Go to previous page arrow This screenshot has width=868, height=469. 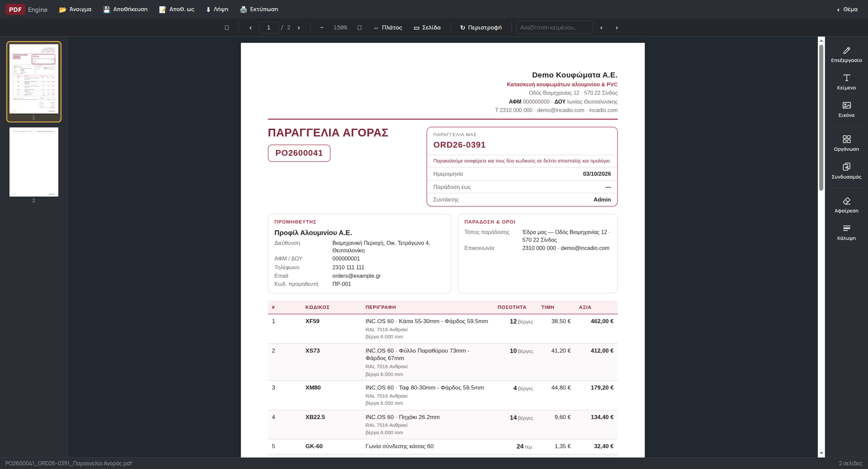(x=251, y=27)
